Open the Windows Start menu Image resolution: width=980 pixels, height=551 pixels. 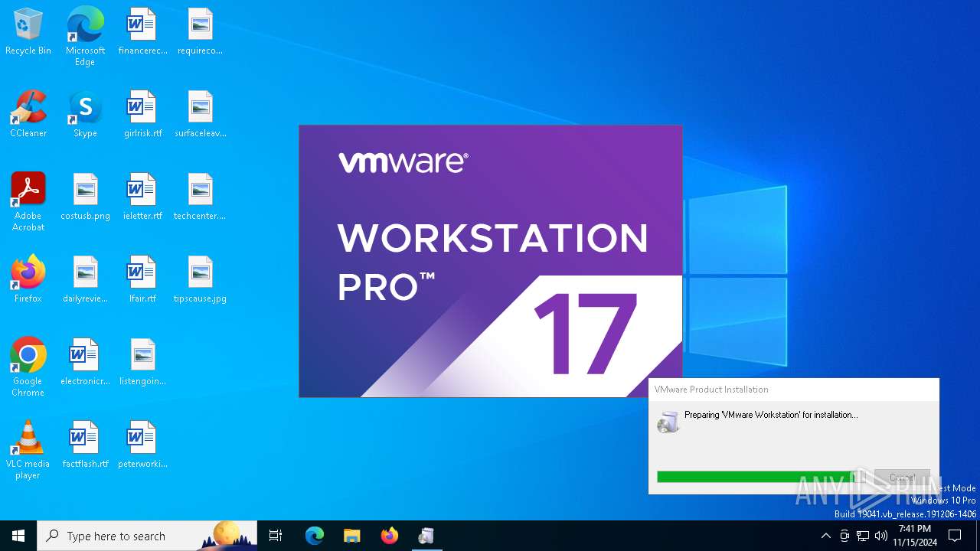point(18,536)
